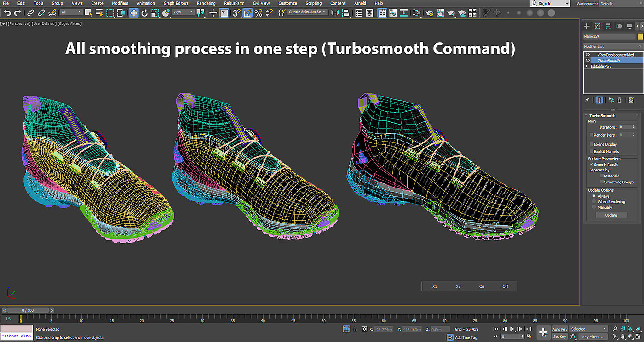This screenshot has width=644, height=342.
Task: Open the Modifier List dropdown
Action: tap(613, 46)
